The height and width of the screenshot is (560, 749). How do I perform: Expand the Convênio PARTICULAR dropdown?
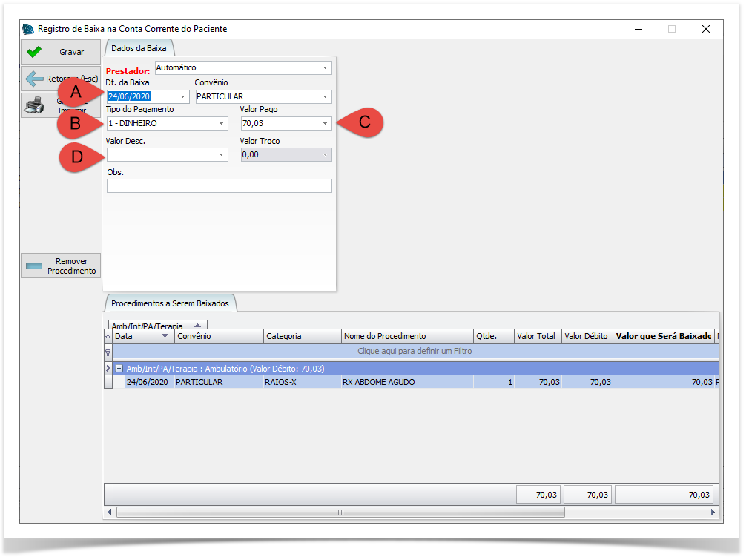click(x=325, y=96)
